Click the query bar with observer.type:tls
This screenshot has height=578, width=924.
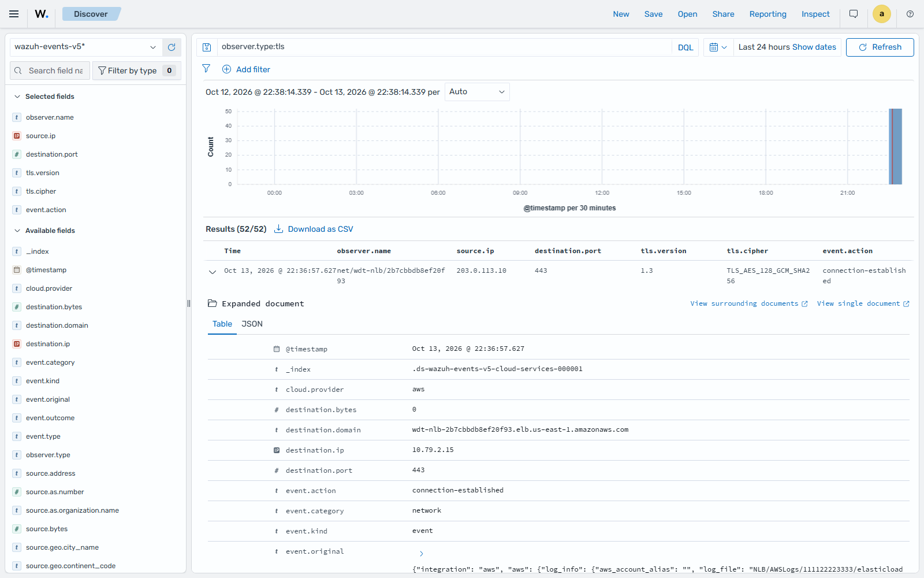444,47
